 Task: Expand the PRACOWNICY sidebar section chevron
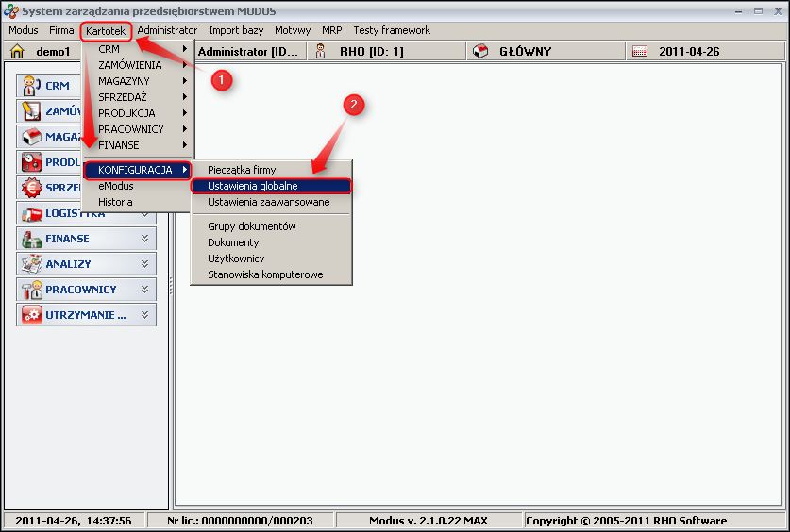145,290
